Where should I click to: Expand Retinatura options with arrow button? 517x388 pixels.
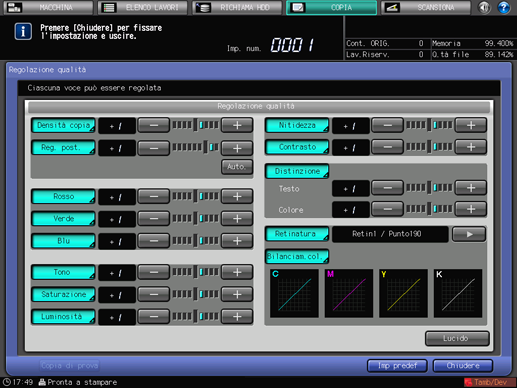469,234
